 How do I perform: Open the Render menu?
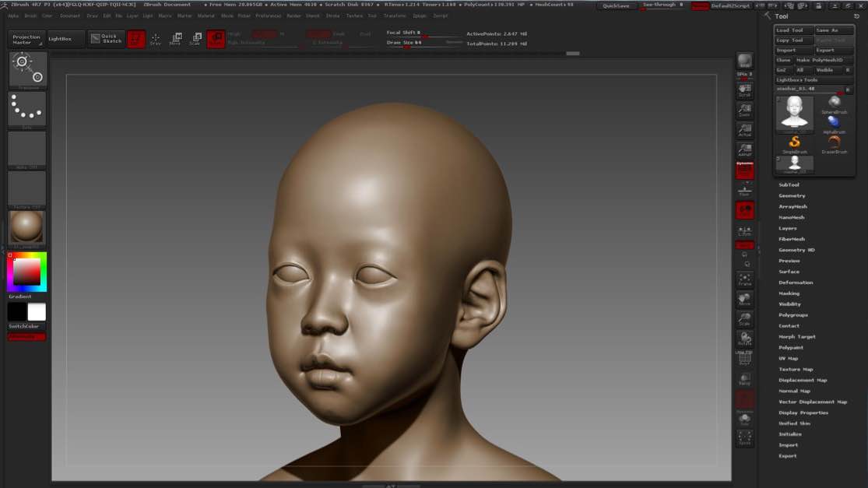pos(293,16)
